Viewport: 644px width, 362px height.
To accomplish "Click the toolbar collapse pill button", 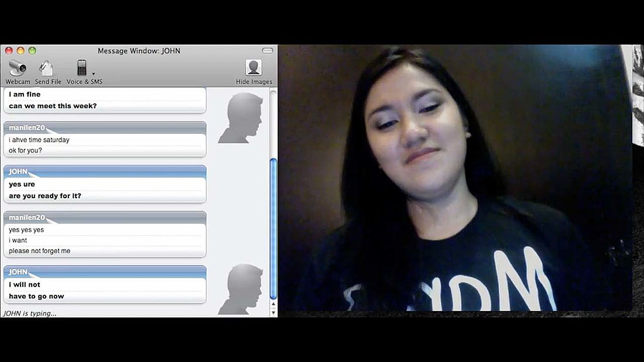I will 268,50.
